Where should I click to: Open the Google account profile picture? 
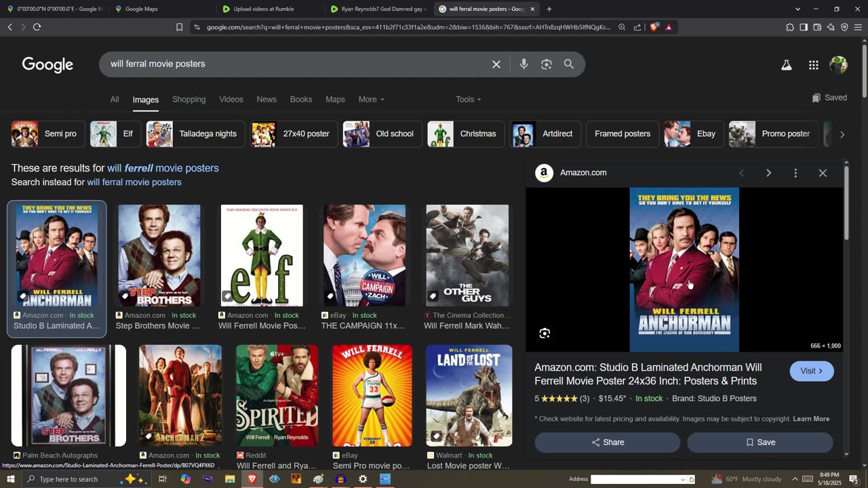[839, 65]
